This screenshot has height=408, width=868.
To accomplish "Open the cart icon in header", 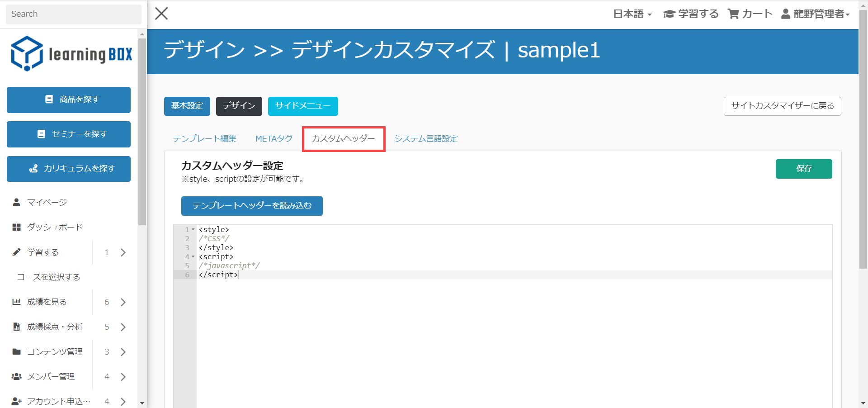I will click(733, 14).
